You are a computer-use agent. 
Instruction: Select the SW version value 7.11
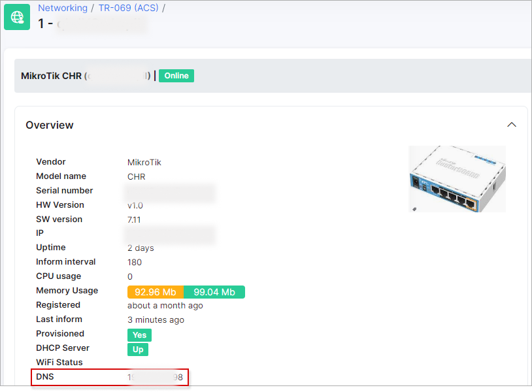(x=134, y=220)
